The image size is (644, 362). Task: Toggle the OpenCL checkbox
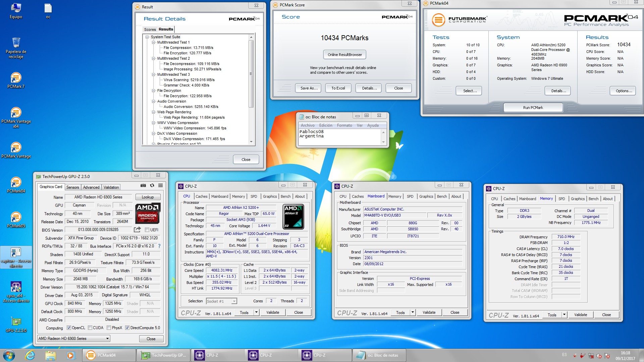(69, 328)
